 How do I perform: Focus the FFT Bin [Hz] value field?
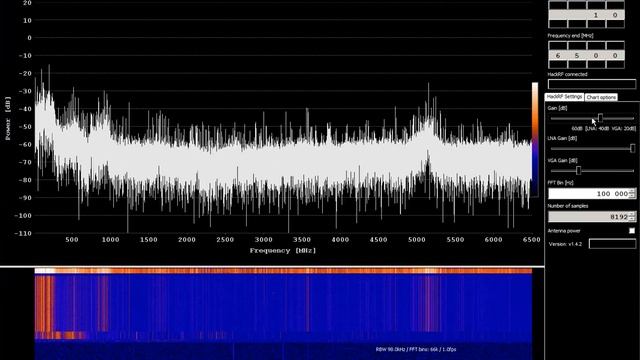tap(588, 193)
